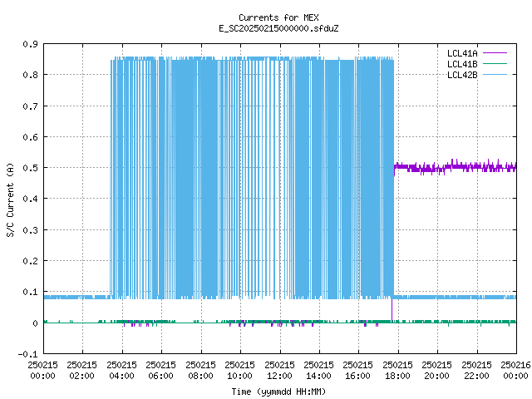Click the x-axis tick 250215 22:00
Screen dimensions: 532x399
(476, 371)
